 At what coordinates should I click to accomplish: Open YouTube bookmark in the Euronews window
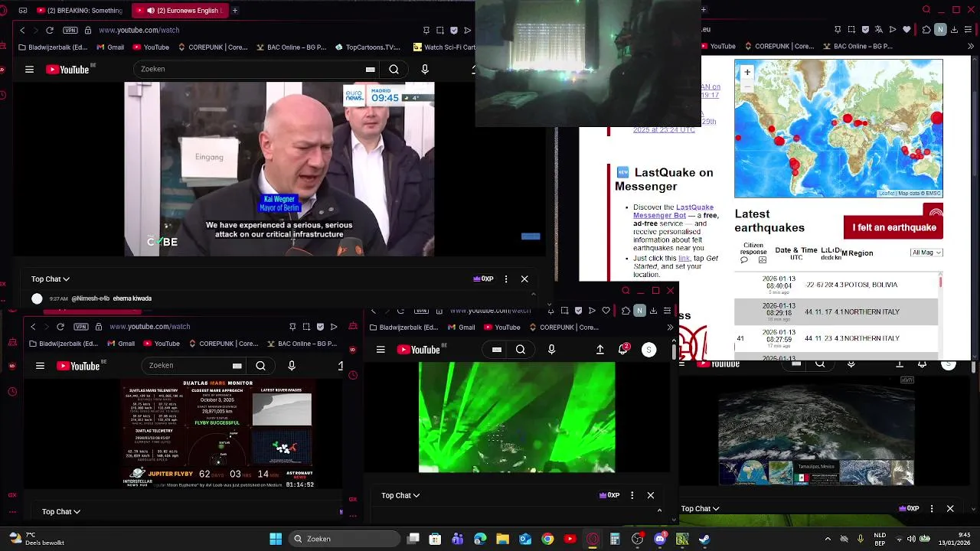coord(151,47)
